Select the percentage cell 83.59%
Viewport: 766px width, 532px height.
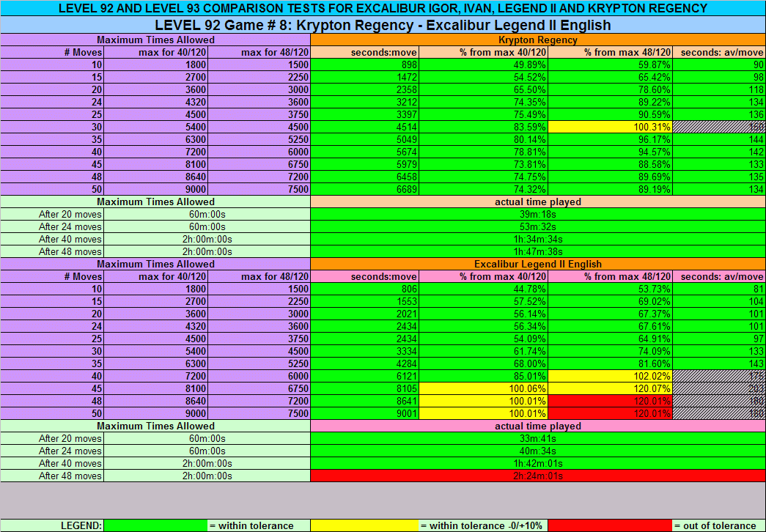coord(483,127)
